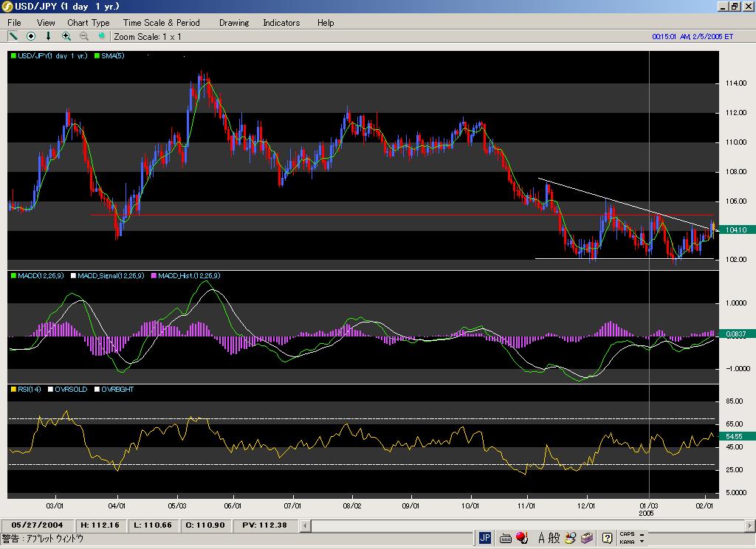Click the JP language bar indicator
Screen dimensions: 756x549
484,538
